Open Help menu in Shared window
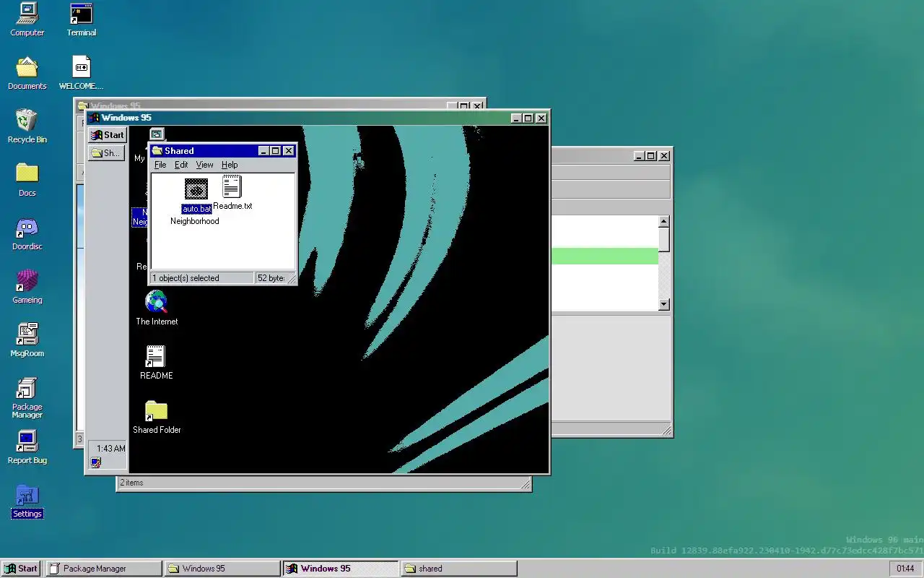Viewport: 924px width, 578px height. tap(230, 165)
